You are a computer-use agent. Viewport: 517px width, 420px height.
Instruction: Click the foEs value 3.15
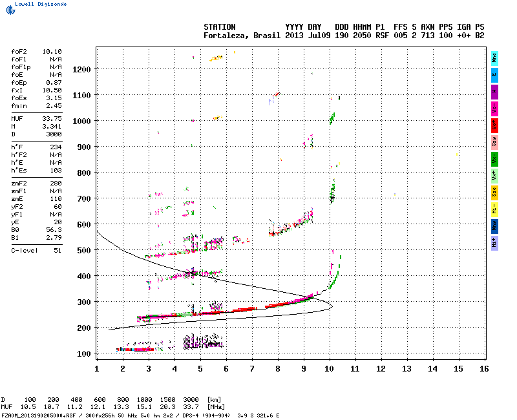click(x=54, y=98)
